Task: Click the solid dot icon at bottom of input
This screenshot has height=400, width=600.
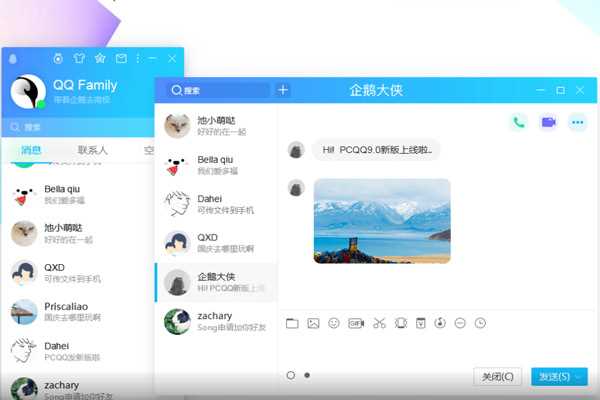Action: click(307, 376)
